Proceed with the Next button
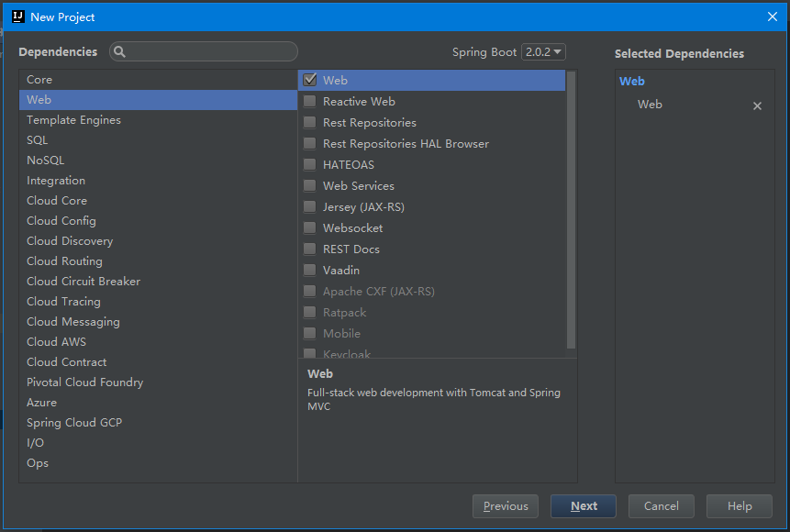 [584, 505]
